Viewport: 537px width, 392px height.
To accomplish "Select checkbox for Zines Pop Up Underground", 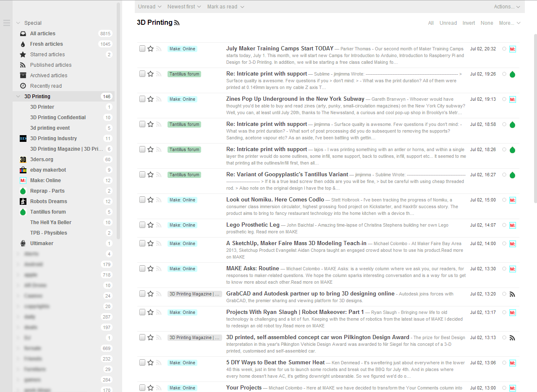I will [x=142, y=99].
